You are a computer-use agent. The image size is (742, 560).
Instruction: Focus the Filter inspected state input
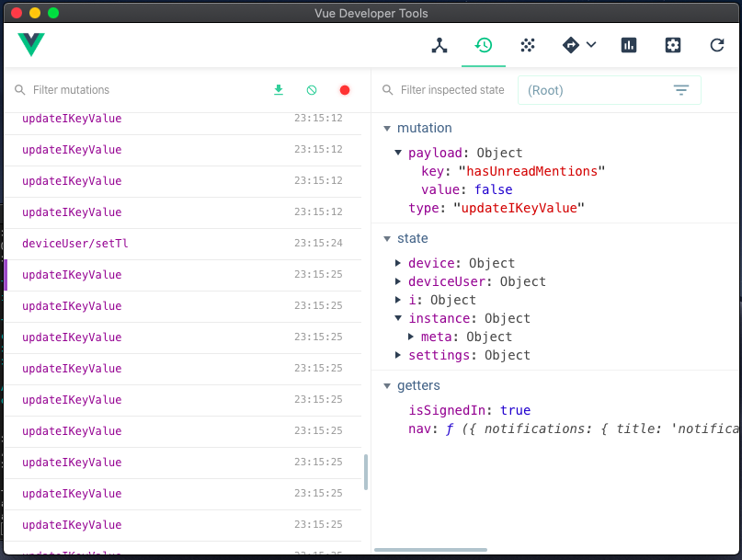pos(452,90)
